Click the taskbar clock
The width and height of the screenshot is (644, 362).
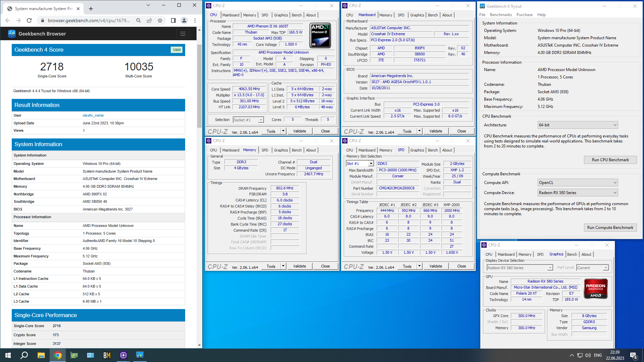click(x=615, y=355)
